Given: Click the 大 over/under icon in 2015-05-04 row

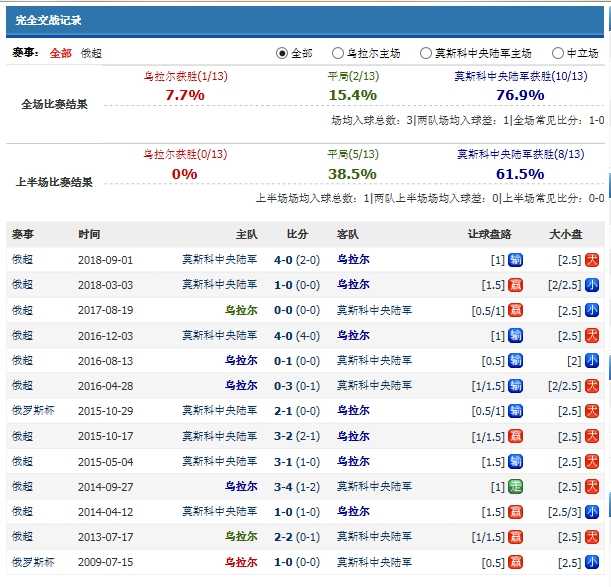Looking at the screenshot, I should pos(592,462).
